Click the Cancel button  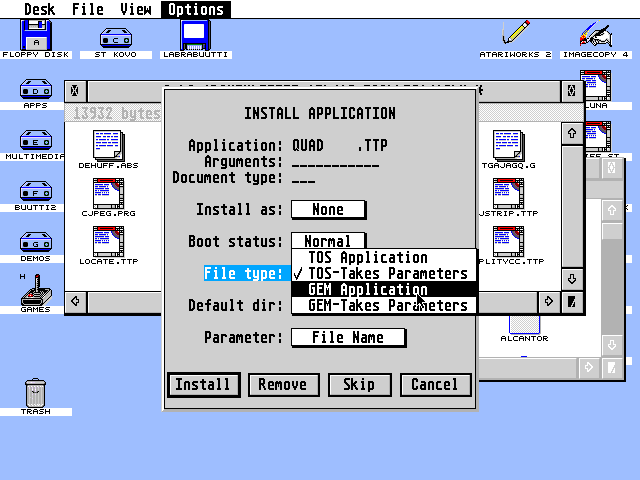pyautogui.click(x=436, y=384)
